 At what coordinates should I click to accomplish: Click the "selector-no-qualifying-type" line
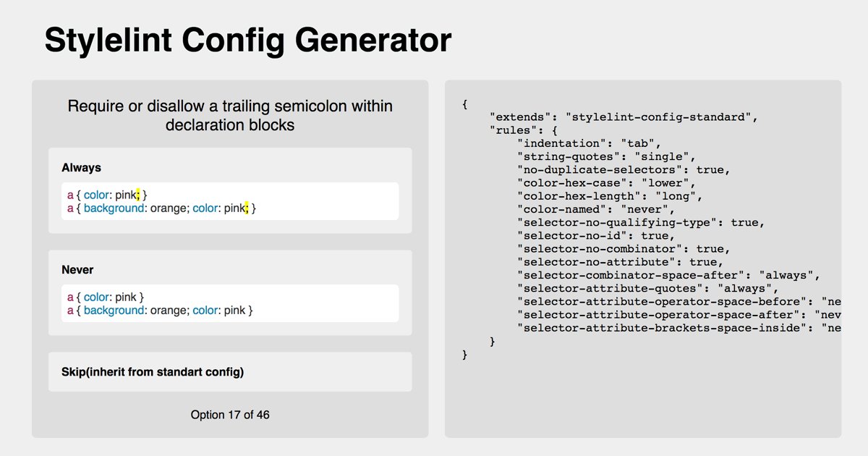click(641, 222)
